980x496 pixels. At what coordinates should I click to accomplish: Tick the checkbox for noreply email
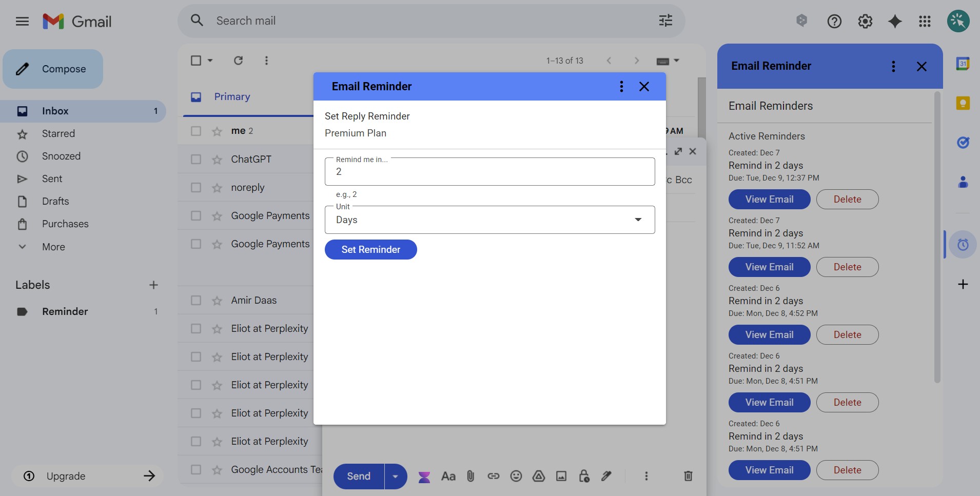click(x=196, y=187)
